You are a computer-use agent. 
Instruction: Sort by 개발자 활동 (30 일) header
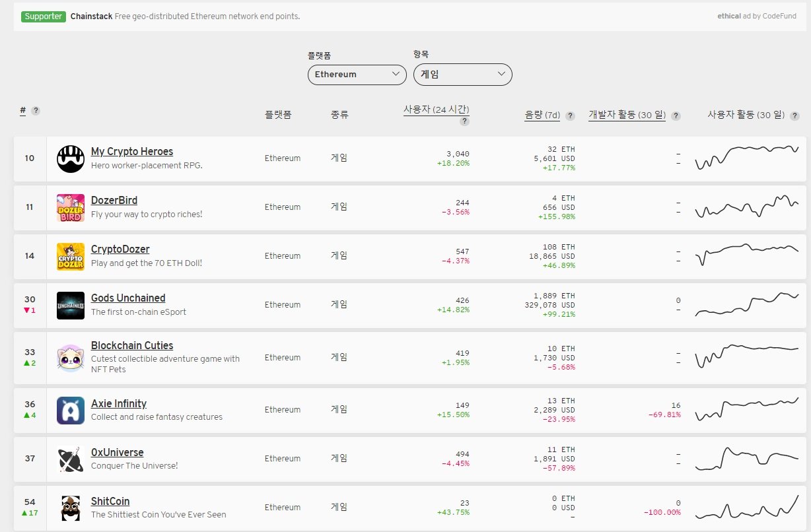coord(627,115)
